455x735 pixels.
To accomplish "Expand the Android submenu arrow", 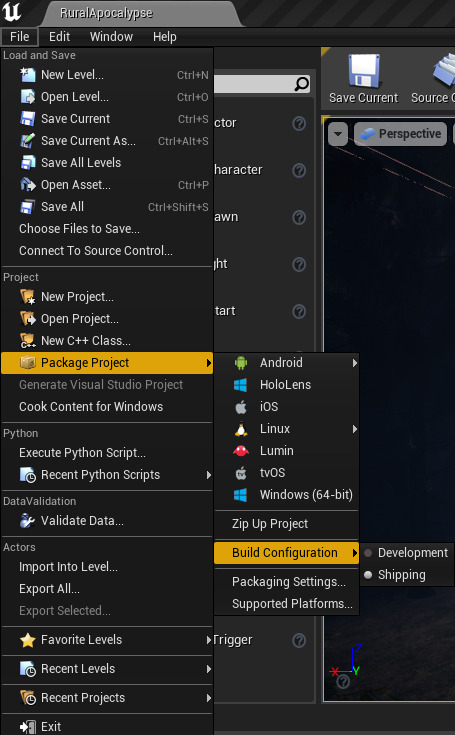I will pos(355,363).
